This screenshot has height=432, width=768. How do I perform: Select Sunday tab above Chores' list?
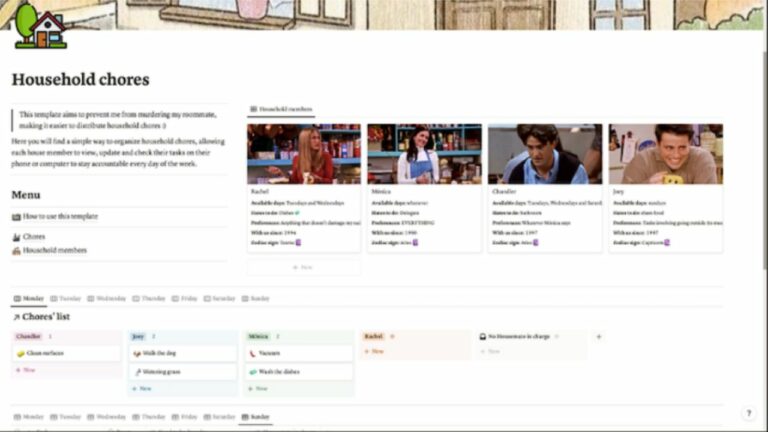click(x=256, y=299)
